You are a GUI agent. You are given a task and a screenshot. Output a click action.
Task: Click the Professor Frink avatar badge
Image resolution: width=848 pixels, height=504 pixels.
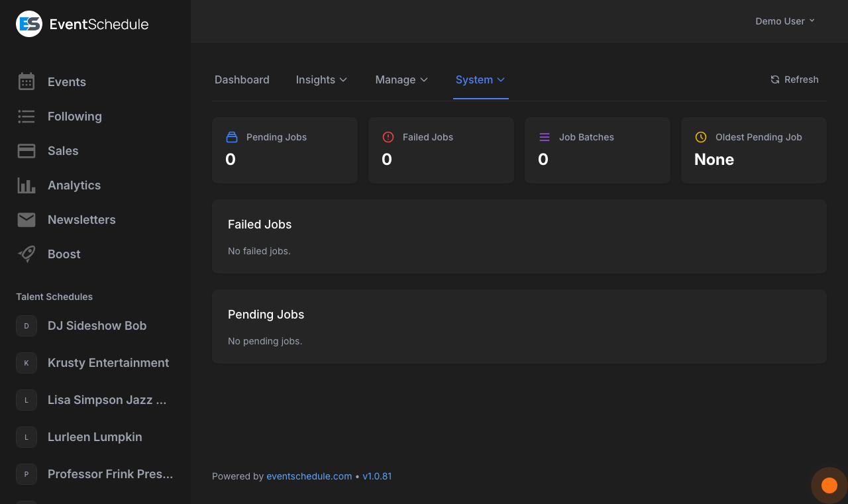[26, 474]
